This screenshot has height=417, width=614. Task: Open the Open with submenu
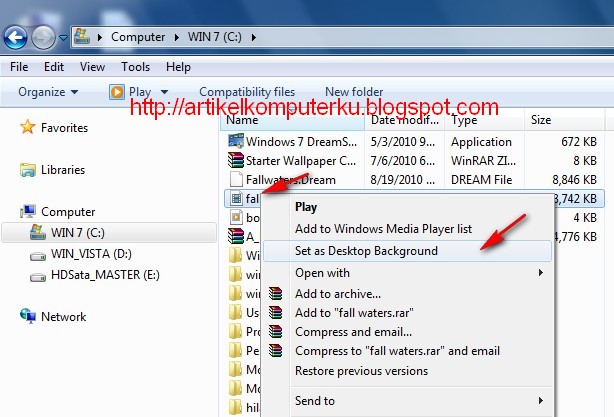coord(407,273)
